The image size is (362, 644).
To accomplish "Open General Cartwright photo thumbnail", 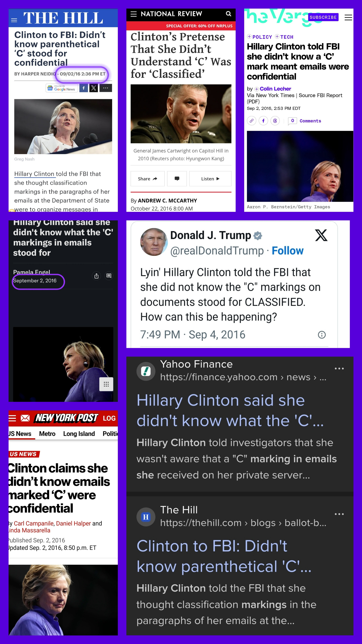I will (181, 114).
